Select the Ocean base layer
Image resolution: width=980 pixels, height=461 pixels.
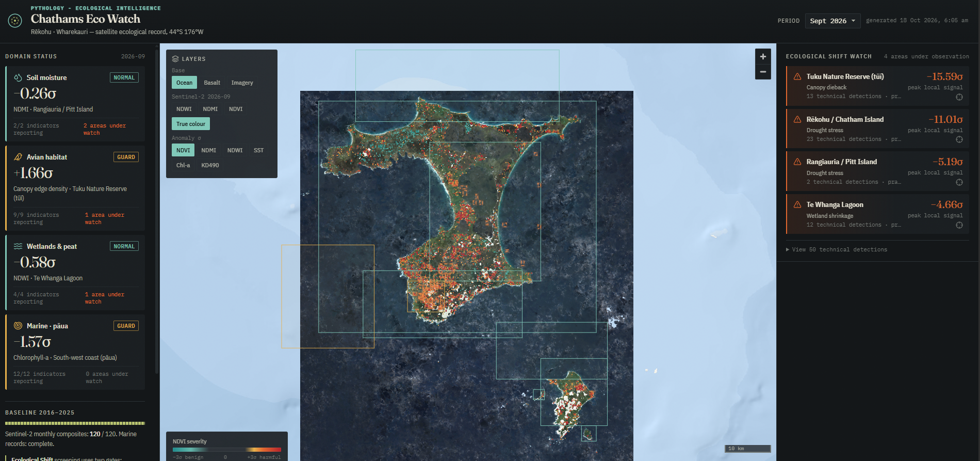tap(184, 83)
